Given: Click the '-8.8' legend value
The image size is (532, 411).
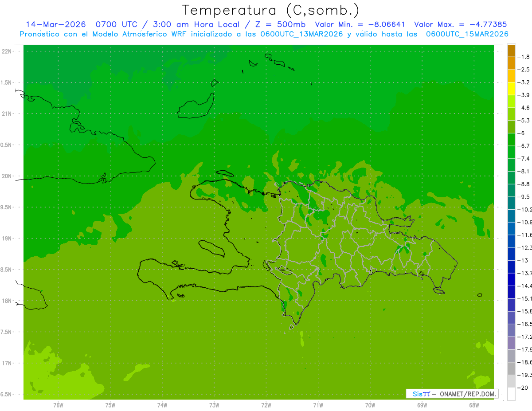Looking at the screenshot, I should coord(524,184).
